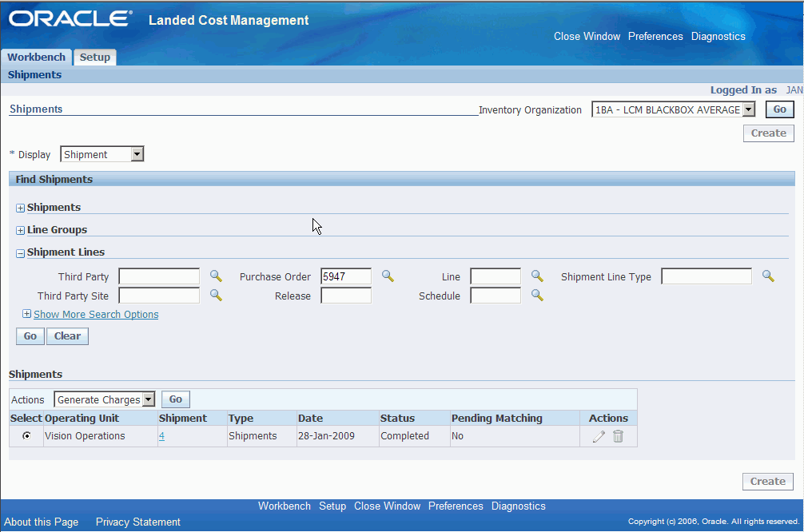804x532 pixels.
Task: Open Purchase Order search magnifier icon
Action: pos(388,276)
